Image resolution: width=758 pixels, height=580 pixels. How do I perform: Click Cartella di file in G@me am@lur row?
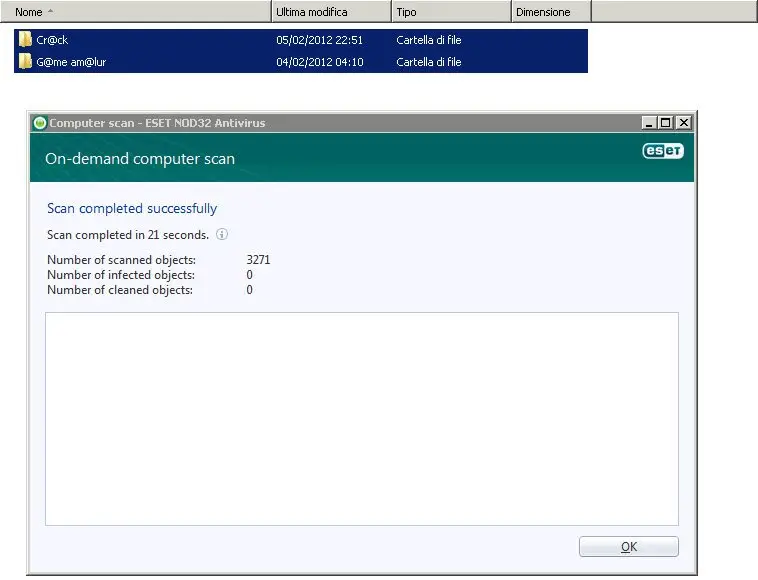429,62
